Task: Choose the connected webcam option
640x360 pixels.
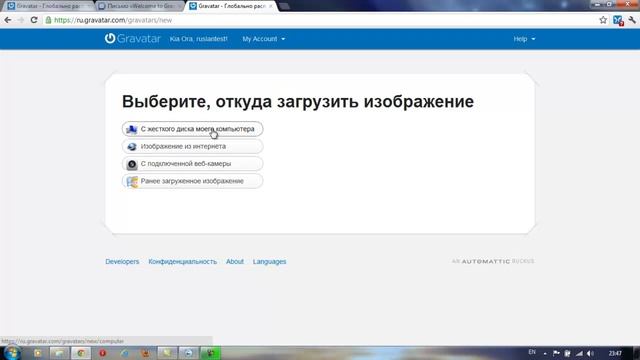Action: (192, 164)
